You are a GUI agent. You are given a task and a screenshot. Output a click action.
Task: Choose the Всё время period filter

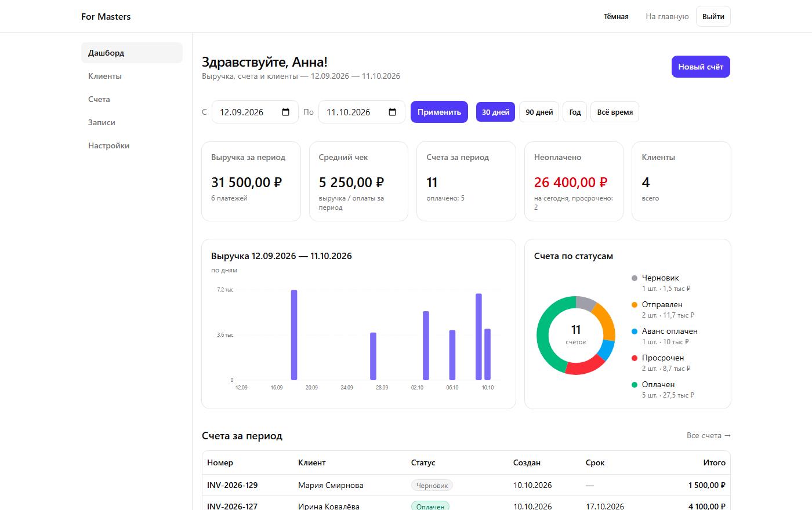point(615,112)
